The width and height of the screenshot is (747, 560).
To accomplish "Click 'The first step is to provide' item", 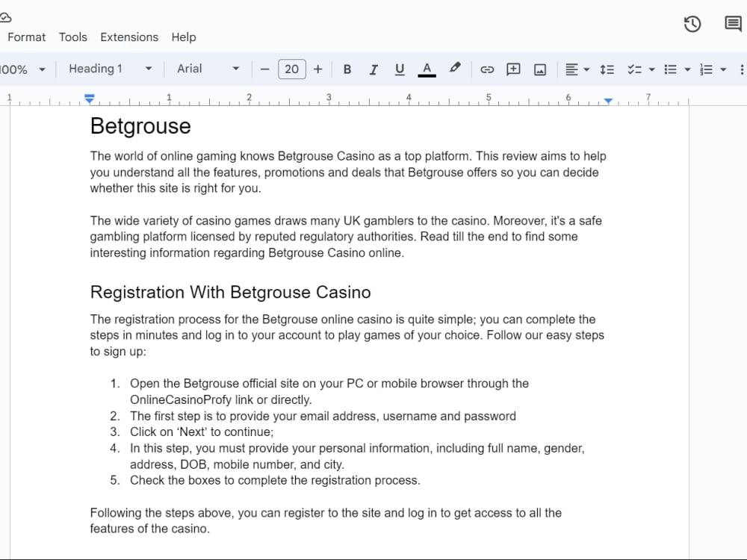I will point(323,416).
